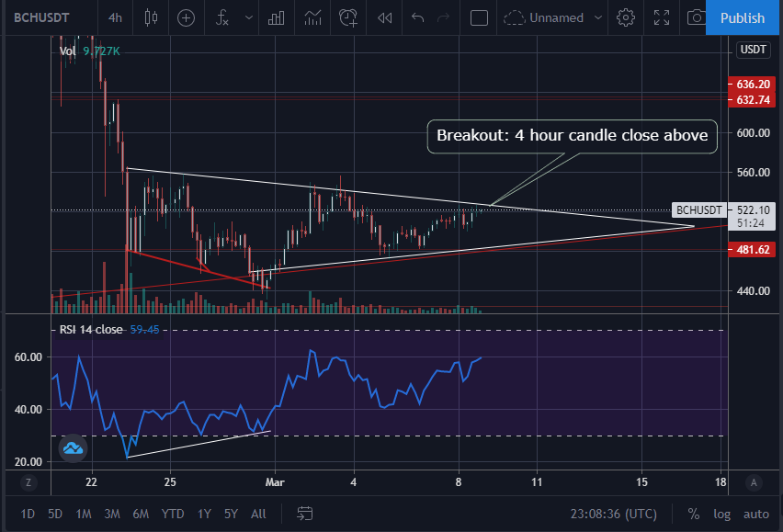
Task: Select the Breakout 4 hour candle annotation
Action: coord(573,136)
